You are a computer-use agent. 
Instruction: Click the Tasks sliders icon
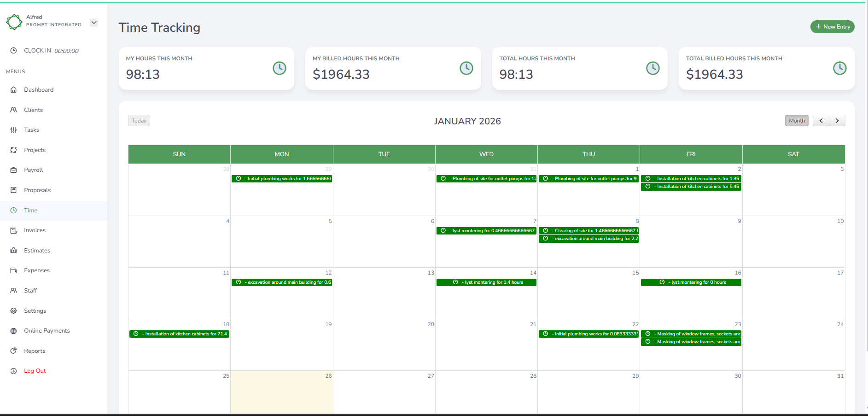13,130
